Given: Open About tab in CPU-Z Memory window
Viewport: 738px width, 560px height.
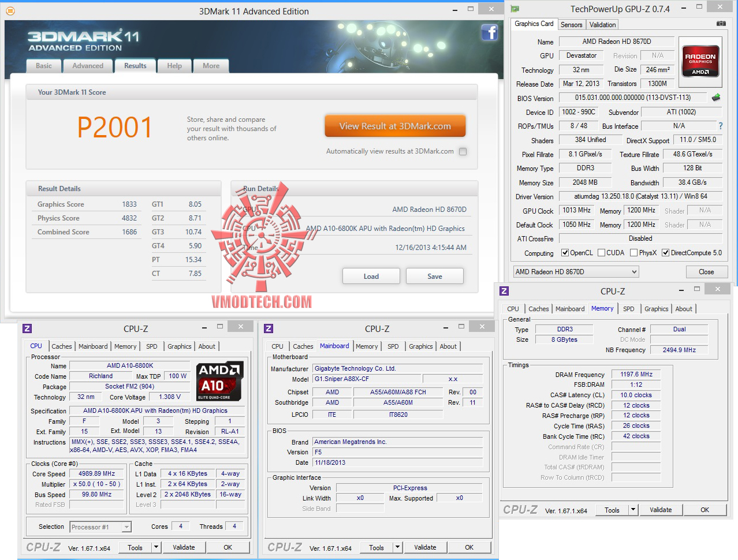Looking at the screenshot, I should coord(684,309).
